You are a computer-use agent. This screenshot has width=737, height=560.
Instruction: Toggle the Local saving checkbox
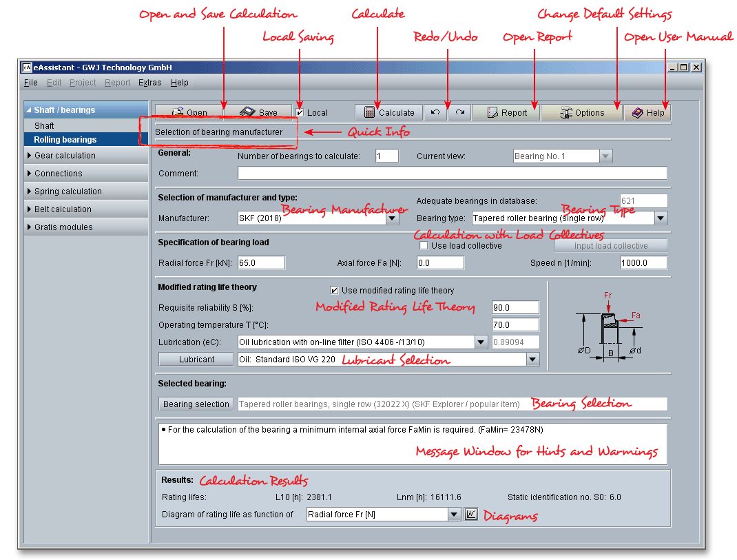[300, 112]
